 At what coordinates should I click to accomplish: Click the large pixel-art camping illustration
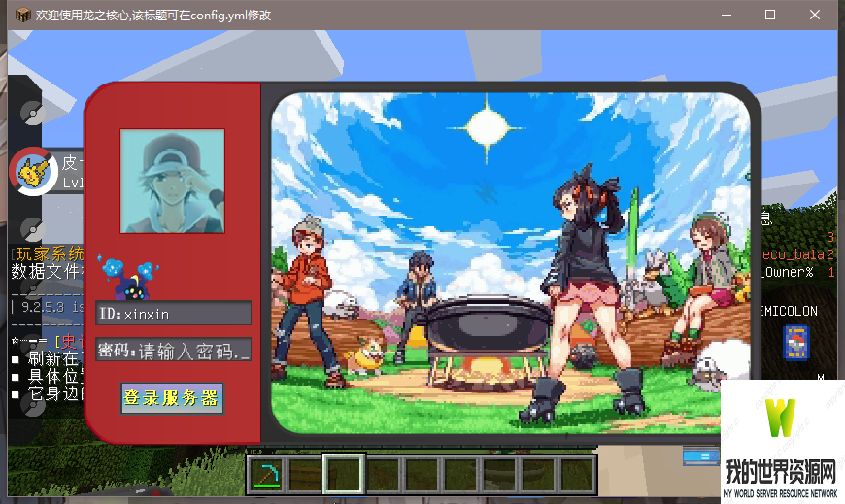pos(510,263)
